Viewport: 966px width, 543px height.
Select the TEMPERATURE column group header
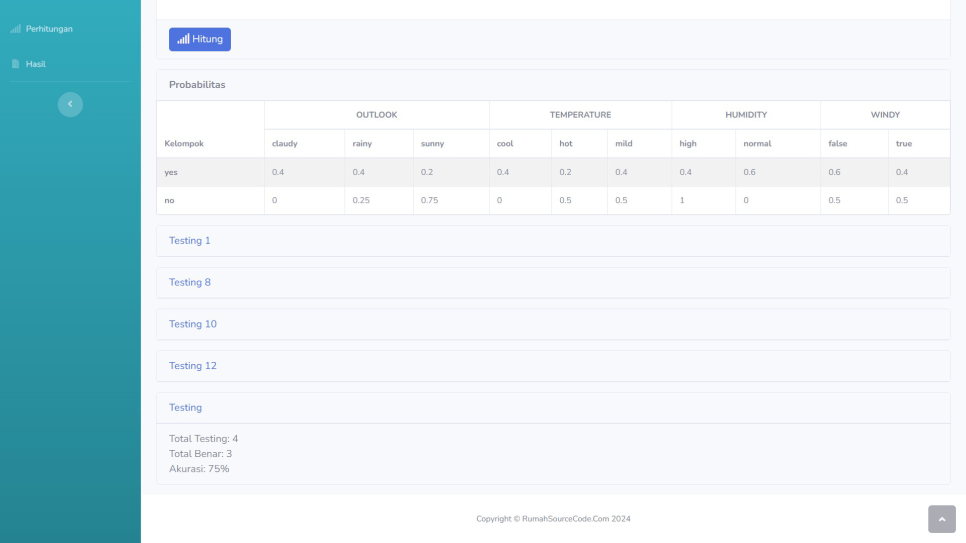click(580, 115)
